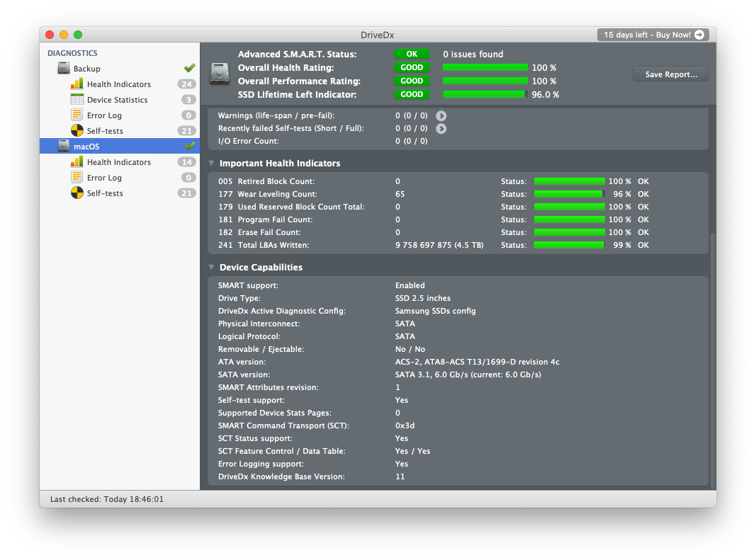756x560 pixels.
Task: Open Error Log under macOS
Action: point(120,178)
